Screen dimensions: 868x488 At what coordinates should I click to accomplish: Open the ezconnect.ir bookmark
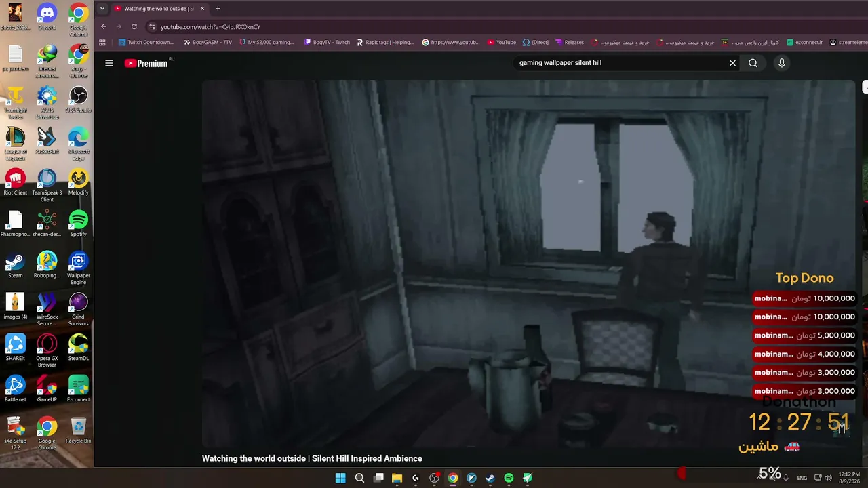pos(804,42)
